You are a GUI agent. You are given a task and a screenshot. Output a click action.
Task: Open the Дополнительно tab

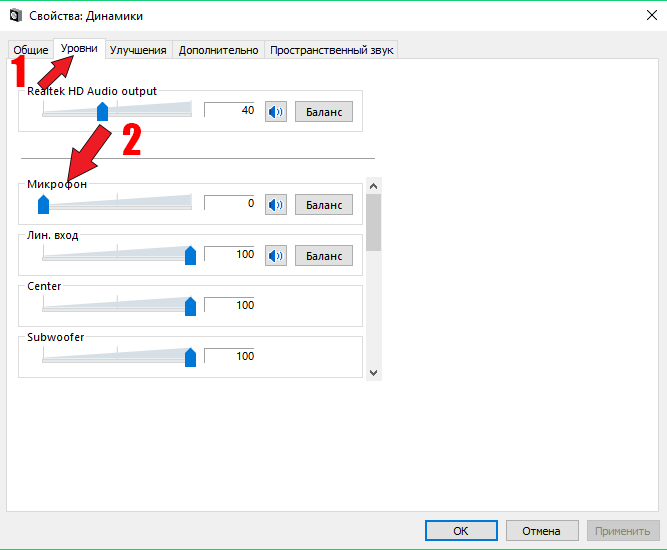tap(218, 50)
